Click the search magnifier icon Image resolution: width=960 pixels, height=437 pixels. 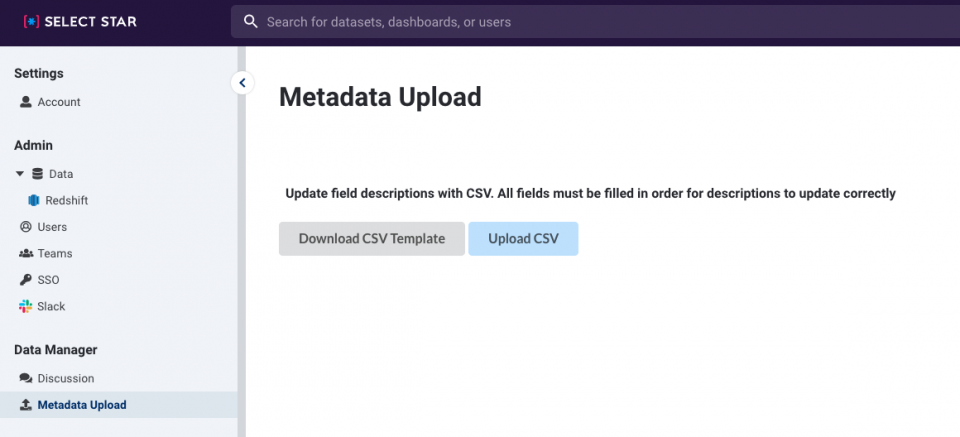[250, 22]
